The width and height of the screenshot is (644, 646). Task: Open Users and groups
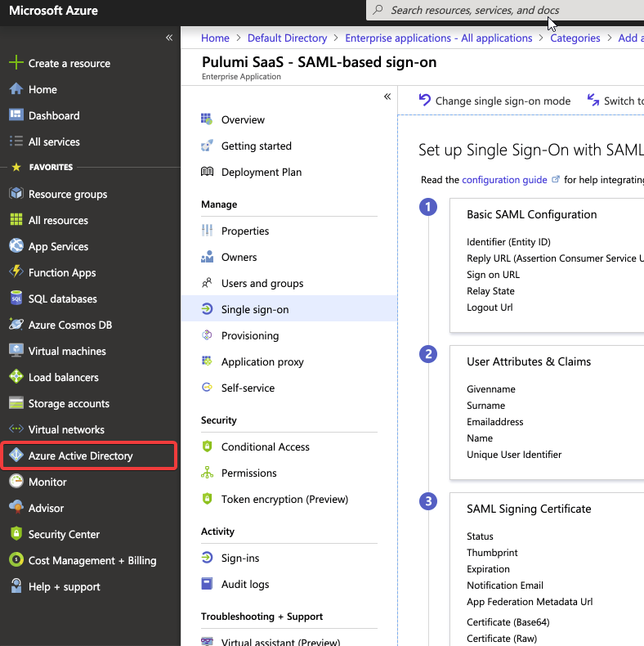289,284
